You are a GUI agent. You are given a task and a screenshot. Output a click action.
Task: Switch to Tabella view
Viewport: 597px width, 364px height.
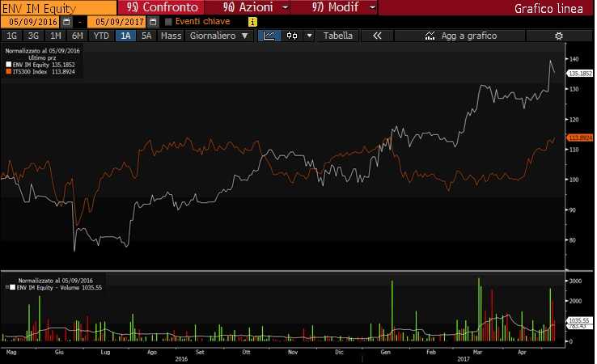coord(337,36)
